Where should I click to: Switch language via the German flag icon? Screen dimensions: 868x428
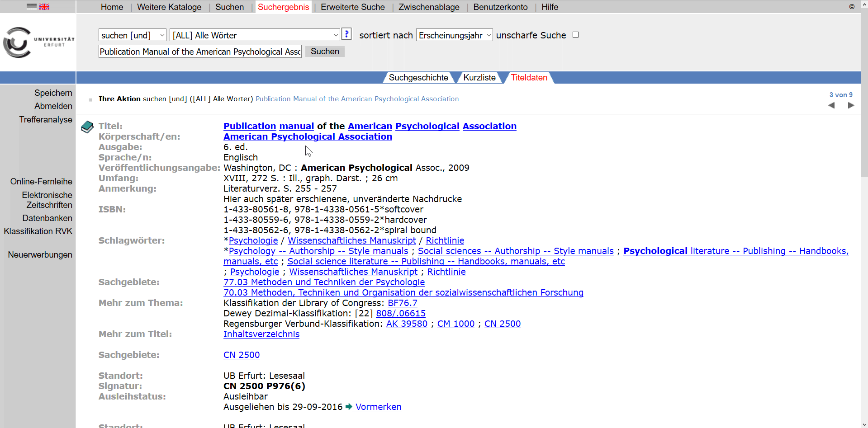(32, 6)
